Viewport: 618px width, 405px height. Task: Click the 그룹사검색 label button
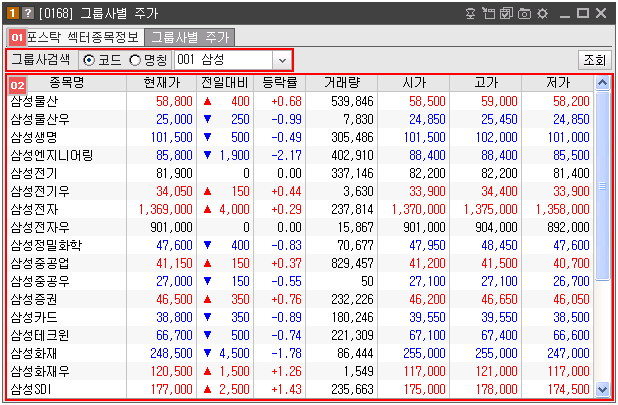pos(41,60)
